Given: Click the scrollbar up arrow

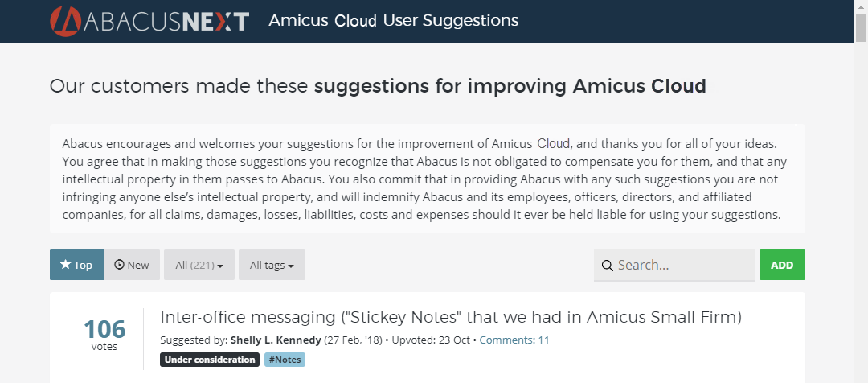Looking at the screenshot, I should (x=861, y=6).
